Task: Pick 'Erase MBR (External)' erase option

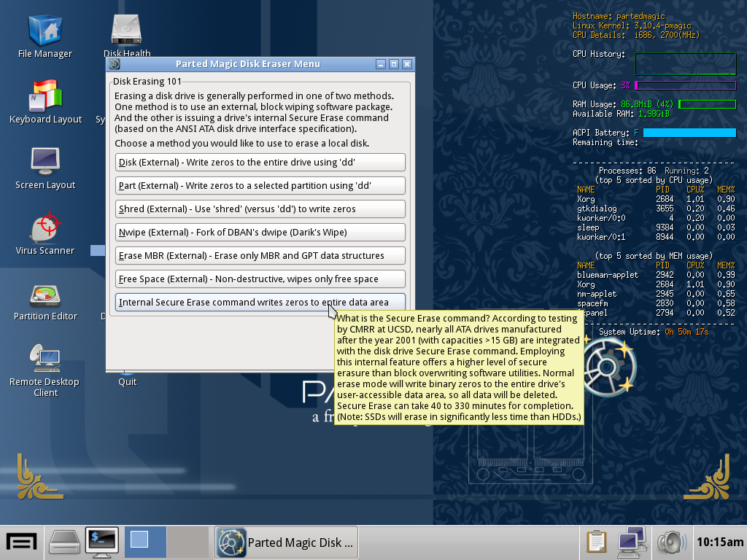Action: tap(260, 256)
